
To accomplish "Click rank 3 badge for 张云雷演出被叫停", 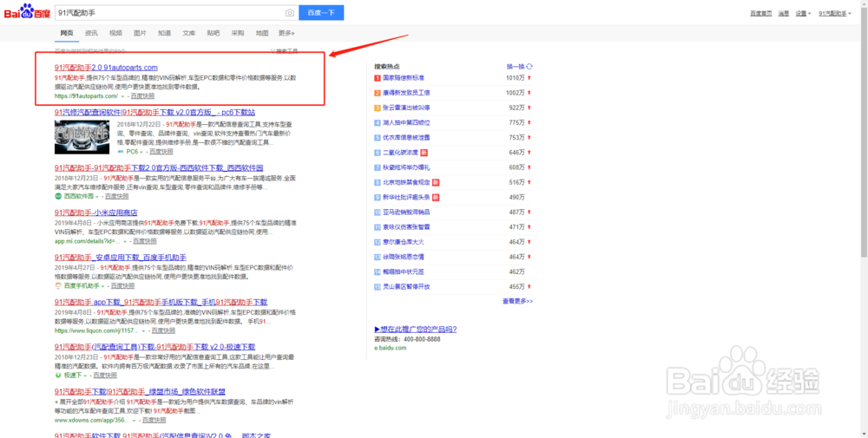I will (x=378, y=108).
